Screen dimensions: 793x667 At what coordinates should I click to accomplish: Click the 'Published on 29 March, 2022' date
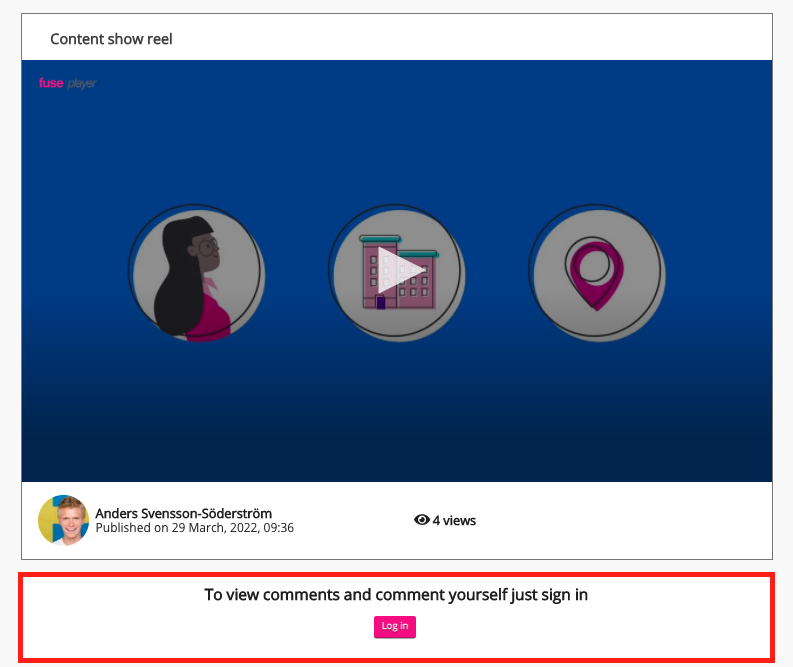pyautogui.click(x=194, y=527)
